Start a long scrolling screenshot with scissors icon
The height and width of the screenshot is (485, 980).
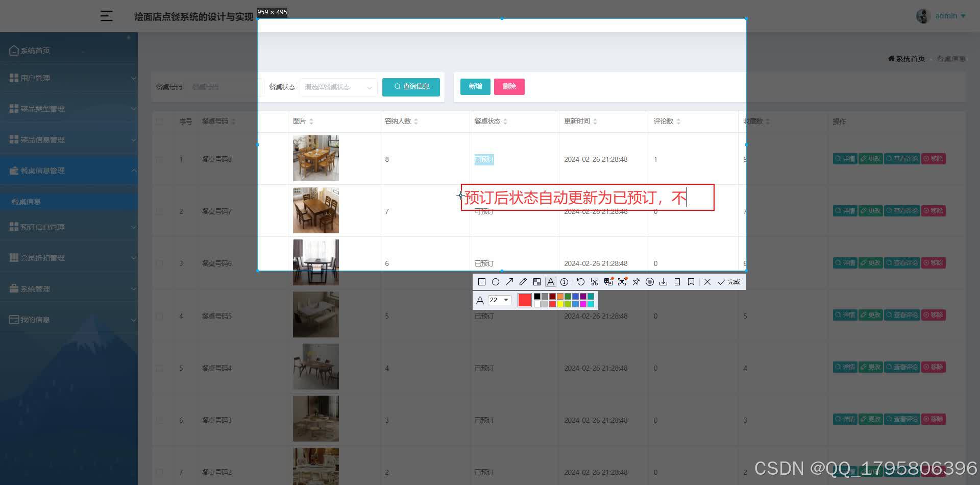(x=594, y=282)
